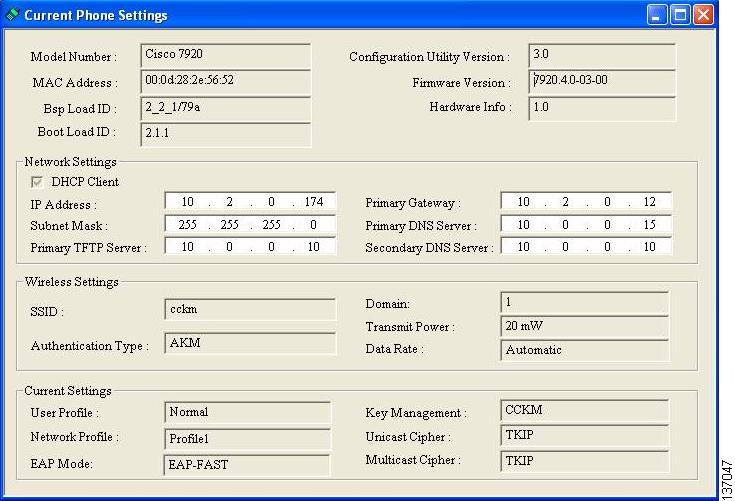
Task: Click the 'Key Management :' label
Action: pyautogui.click(x=416, y=413)
